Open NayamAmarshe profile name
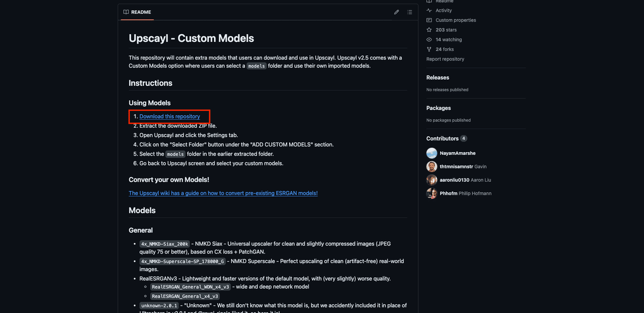 458,153
